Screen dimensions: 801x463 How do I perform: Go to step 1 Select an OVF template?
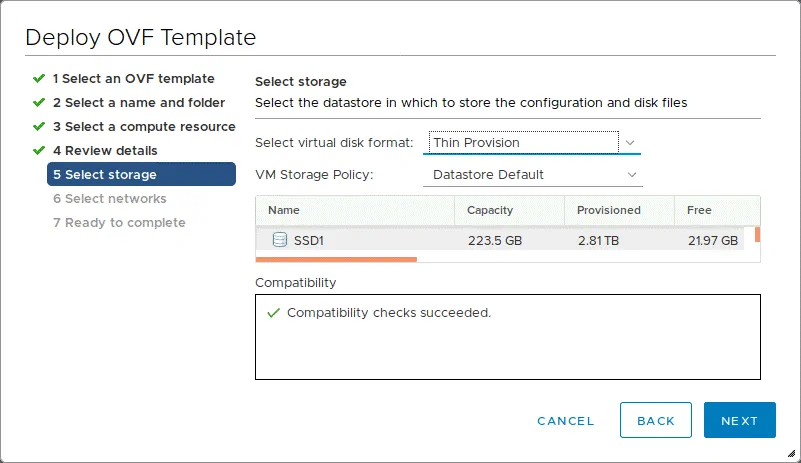(133, 78)
